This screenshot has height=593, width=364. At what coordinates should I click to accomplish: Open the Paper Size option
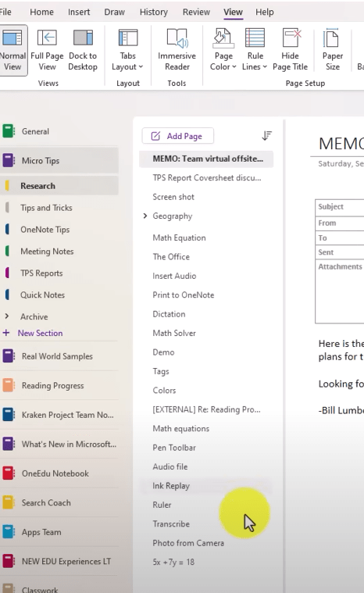coord(333,50)
